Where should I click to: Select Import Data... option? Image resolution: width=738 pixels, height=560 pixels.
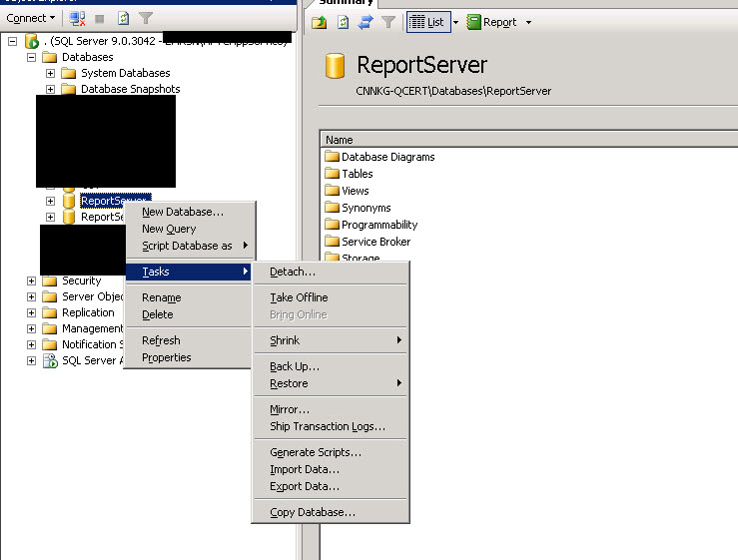pos(331,469)
